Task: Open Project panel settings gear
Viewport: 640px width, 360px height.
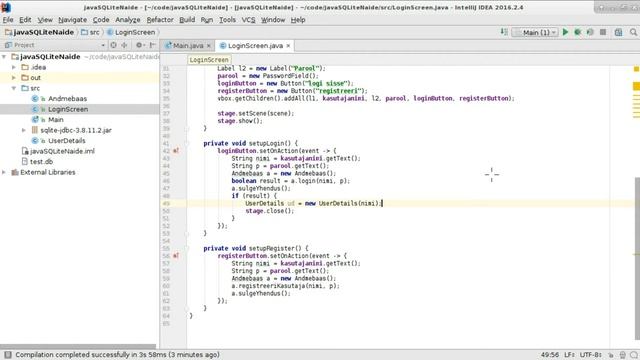Action: tap(139, 45)
